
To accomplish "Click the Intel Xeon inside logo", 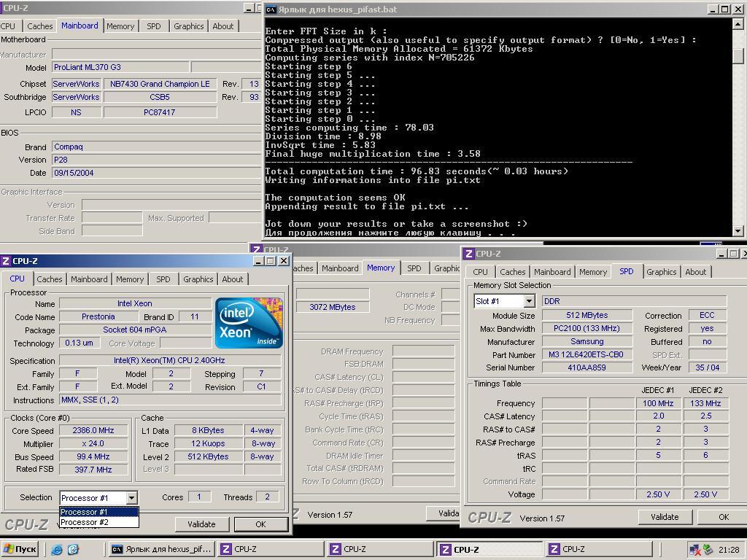I will (249, 323).
